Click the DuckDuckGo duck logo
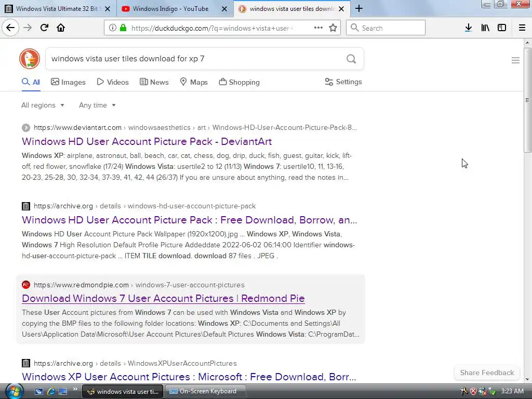The width and height of the screenshot is (532, 399). click(x=30, y=59)
